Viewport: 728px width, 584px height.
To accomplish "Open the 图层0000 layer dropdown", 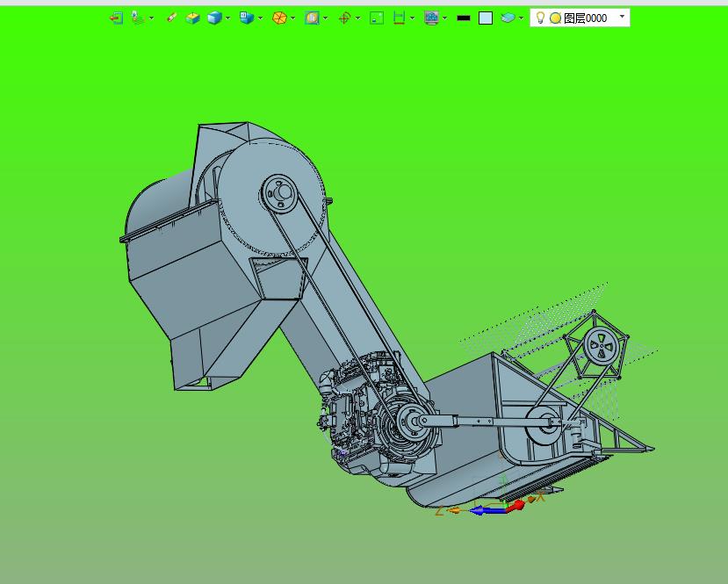I will [622, 17].
